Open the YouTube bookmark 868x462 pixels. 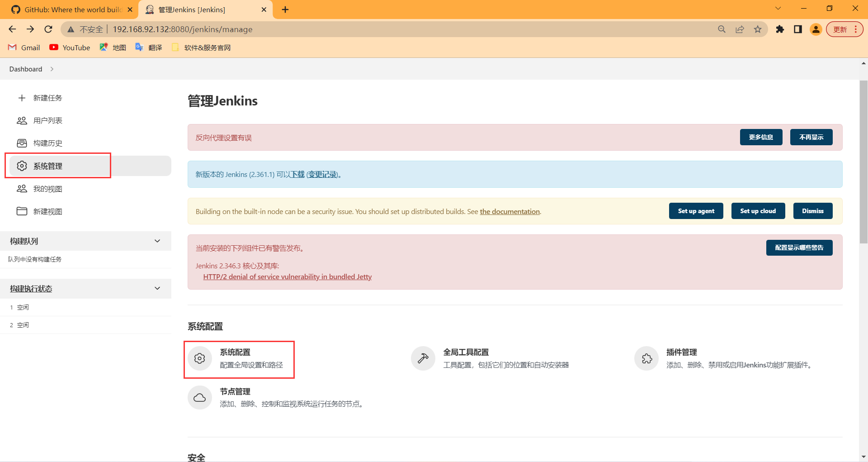point(70,48)
